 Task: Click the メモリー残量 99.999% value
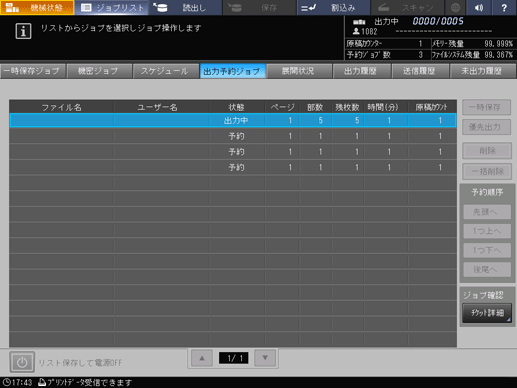(499, 44)
